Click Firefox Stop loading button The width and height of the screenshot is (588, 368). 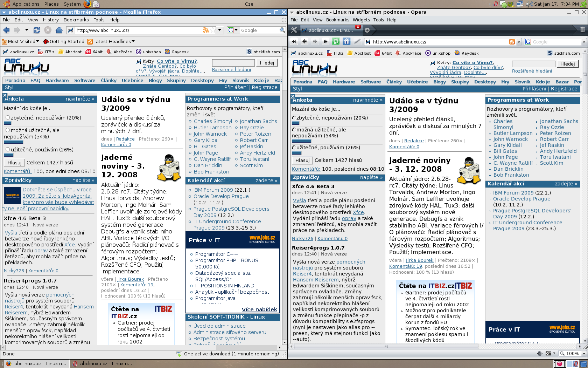(48, 30)
